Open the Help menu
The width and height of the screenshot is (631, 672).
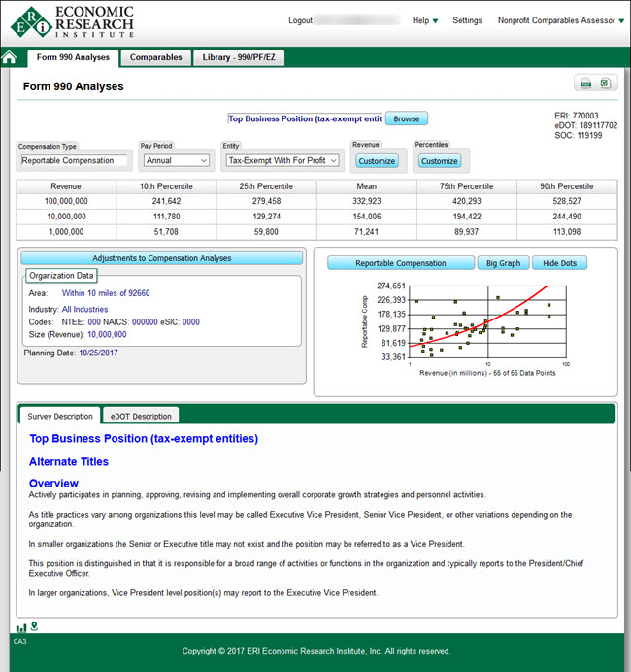tap(425, 20)
